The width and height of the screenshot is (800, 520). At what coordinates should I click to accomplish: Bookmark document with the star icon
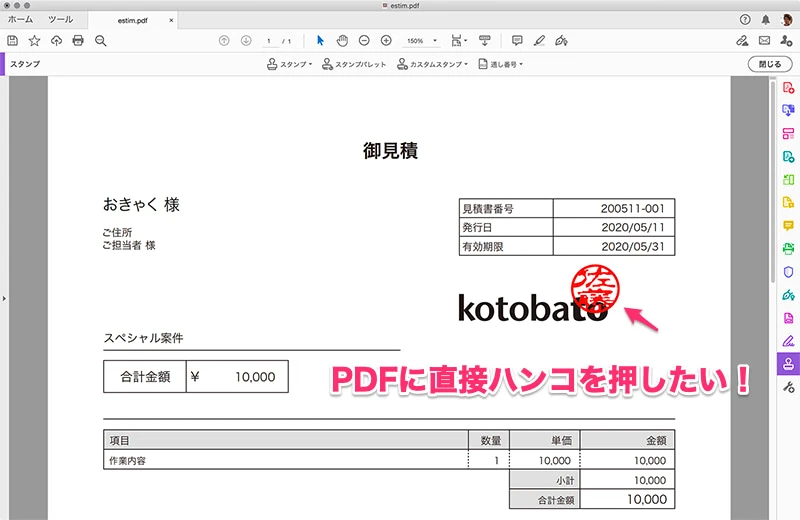click(34, 40)
